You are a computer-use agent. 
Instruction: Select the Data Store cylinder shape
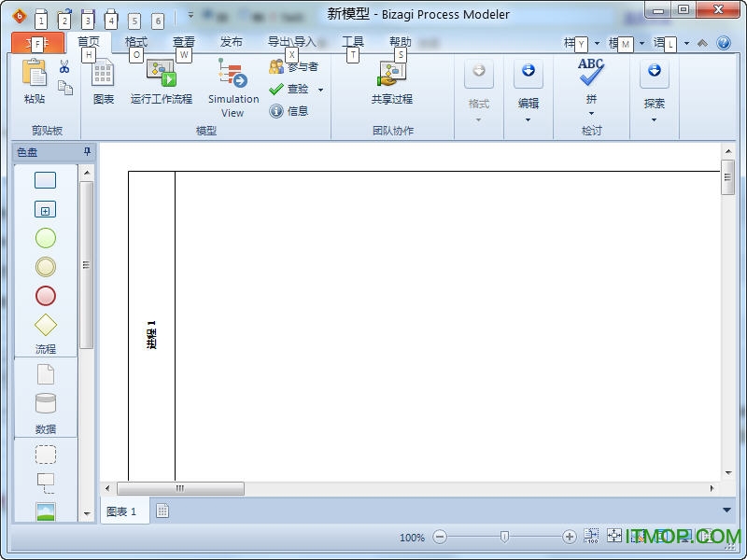pos(46,403)
